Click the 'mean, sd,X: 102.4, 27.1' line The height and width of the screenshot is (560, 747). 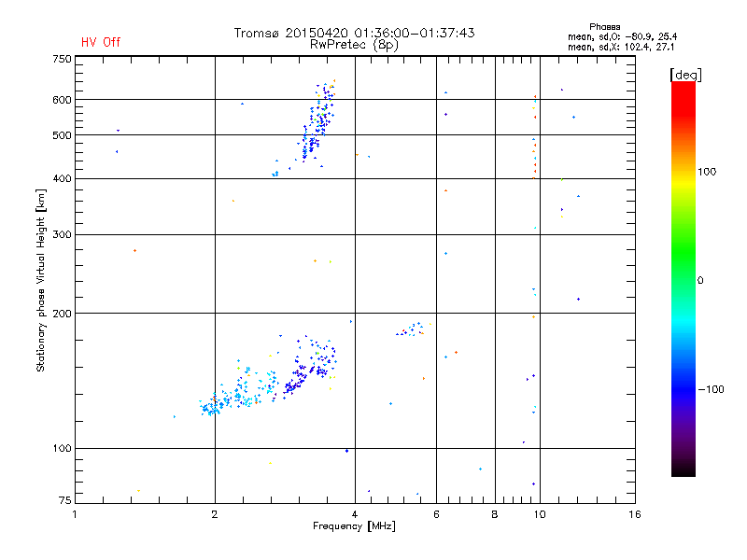pyautogui.click(x=621, y=48)
